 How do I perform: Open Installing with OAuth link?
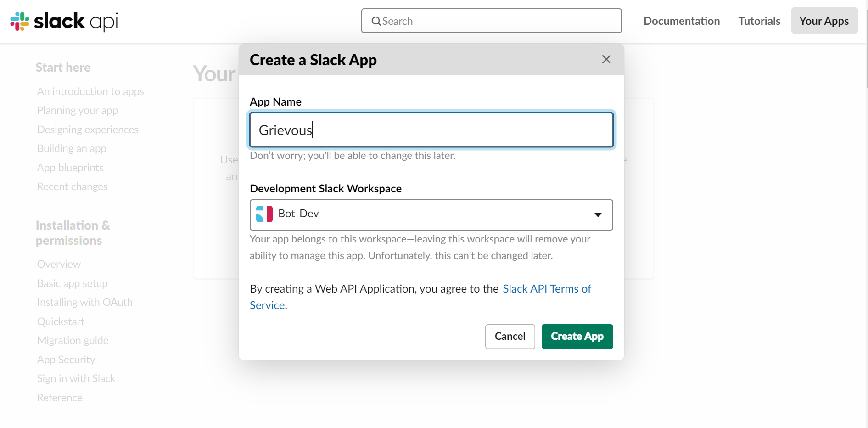84,302
